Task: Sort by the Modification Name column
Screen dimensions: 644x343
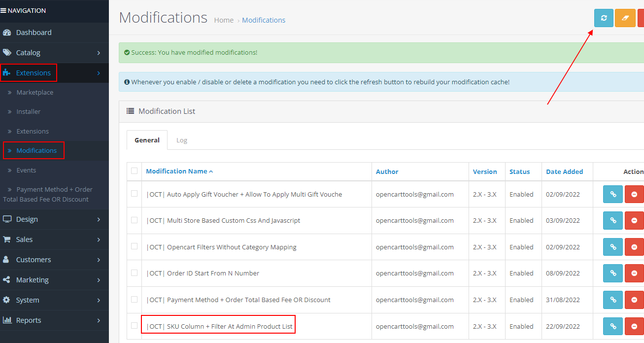Action: pyautogui.click(x=177, y=171)
